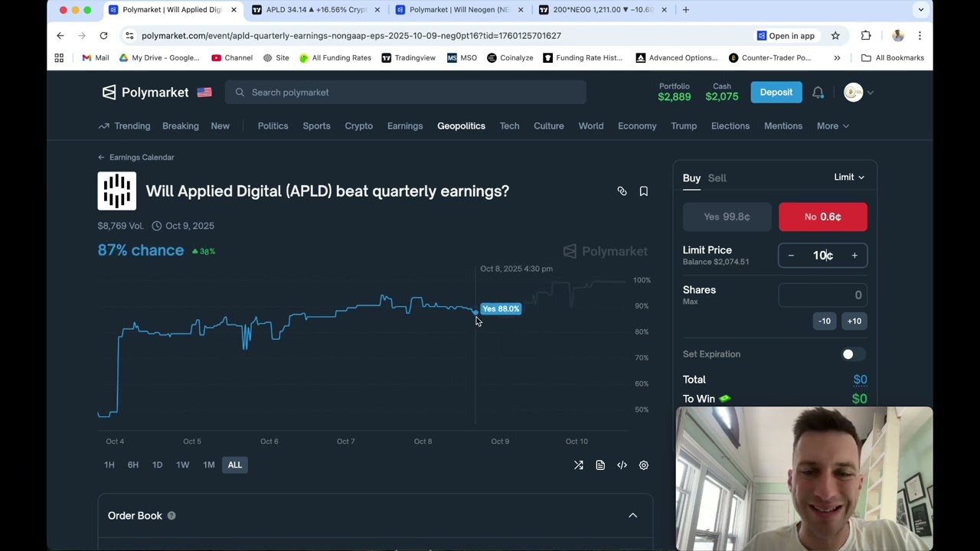Go back to Earnings Calendar
The image size is (980, 551).
(x=136, y=157)
